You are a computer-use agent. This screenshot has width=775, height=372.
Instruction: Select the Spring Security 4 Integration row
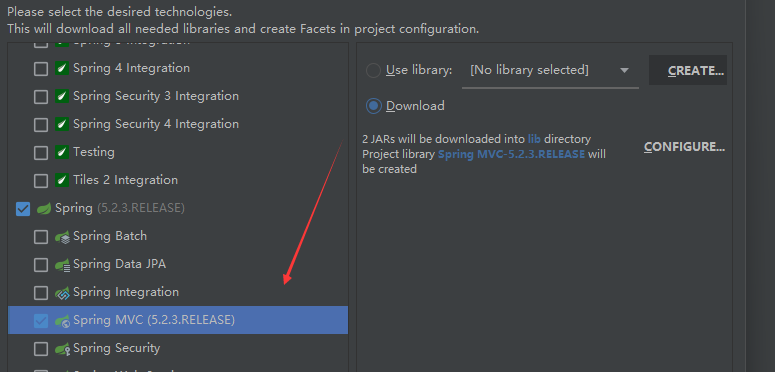[178, 124]
